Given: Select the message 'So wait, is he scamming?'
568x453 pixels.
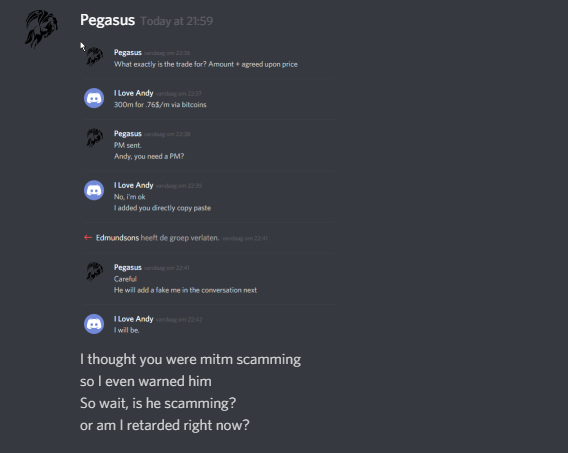Looking at the screenshot, I should pyautogui.click(x=158, y=403).
